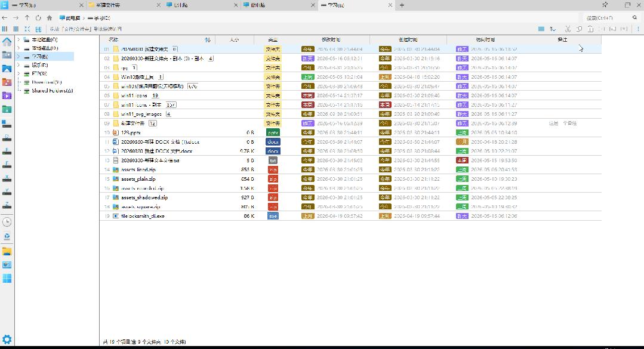Open the home icon in the left sidebar
The height and width of the screenshot is (349, 644).
point(7,42)
